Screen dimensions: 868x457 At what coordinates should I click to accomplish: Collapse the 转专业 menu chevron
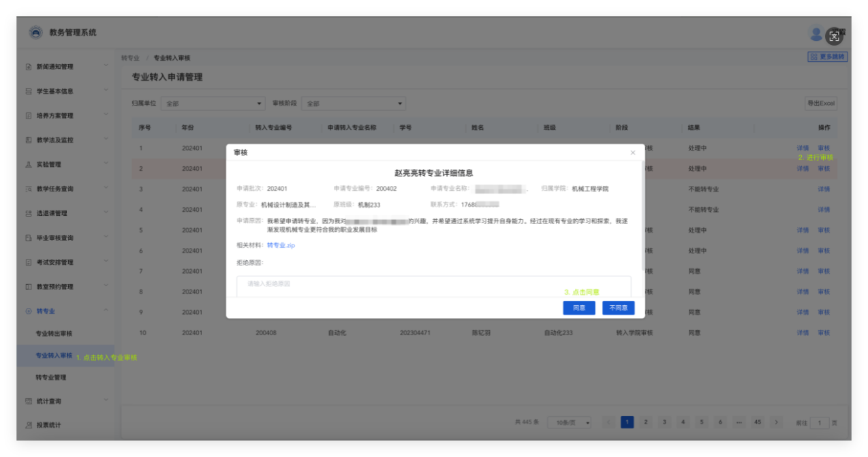[106, 311]
